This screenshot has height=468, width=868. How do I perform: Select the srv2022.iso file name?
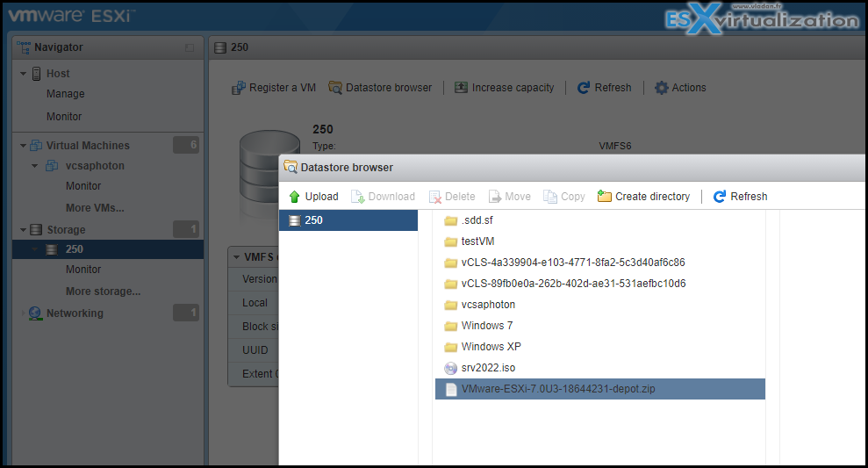coord(488,368)
